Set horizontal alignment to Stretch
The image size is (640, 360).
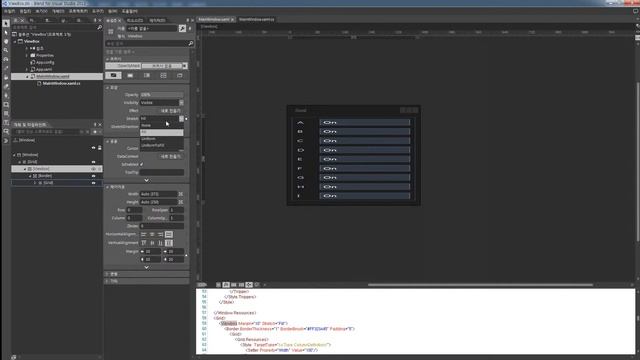(169, 234)
